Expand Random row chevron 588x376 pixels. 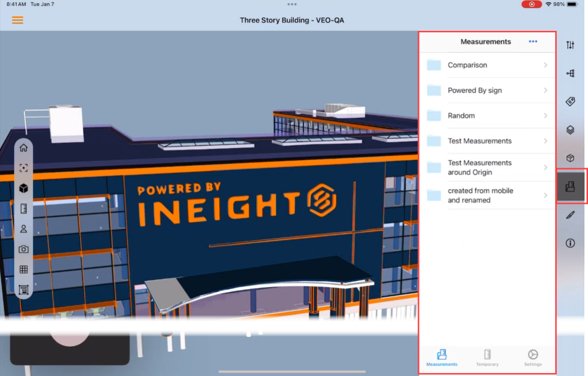(x=545, y=116)
